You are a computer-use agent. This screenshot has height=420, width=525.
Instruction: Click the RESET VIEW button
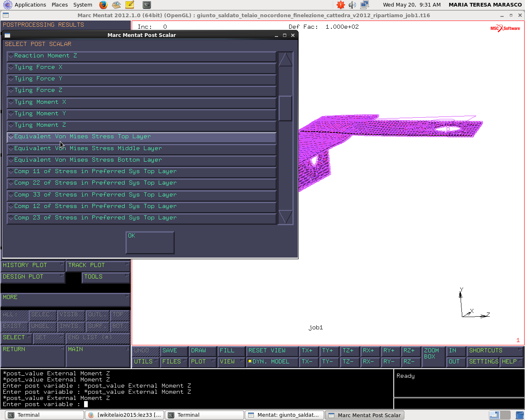pyautogui.click(x=272, y=351)
